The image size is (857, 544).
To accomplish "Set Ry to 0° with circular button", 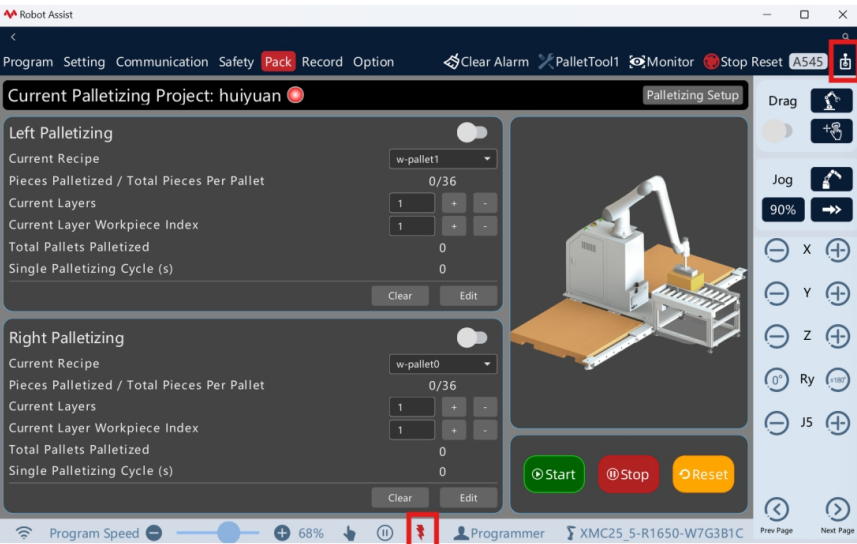I will [776, 379].
